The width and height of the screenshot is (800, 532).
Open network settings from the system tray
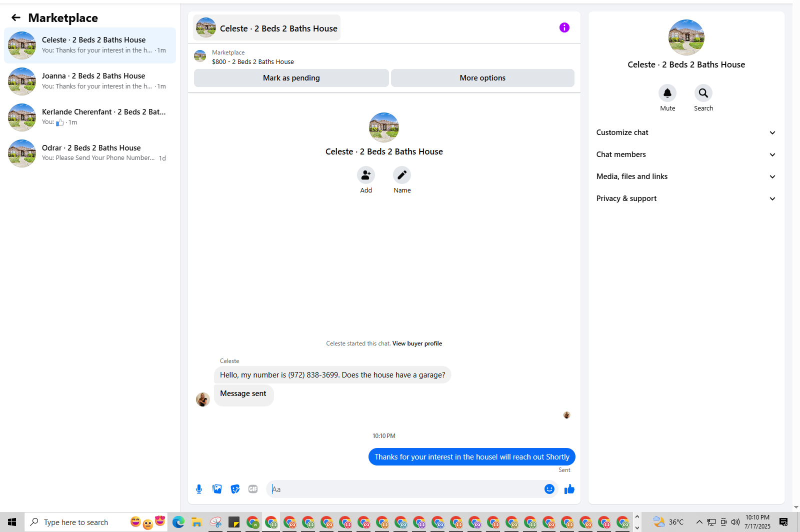[711, 522]
